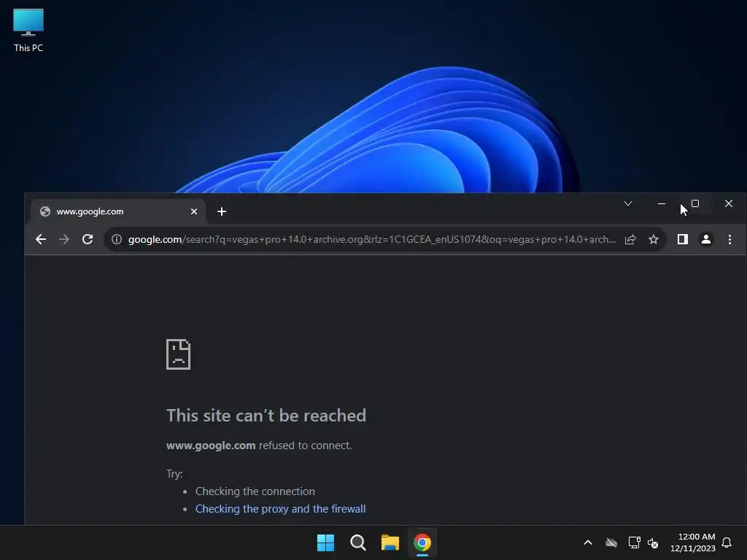Click the muted volume tray icon
Screen dimensions: 747x560
pos(653,542)
